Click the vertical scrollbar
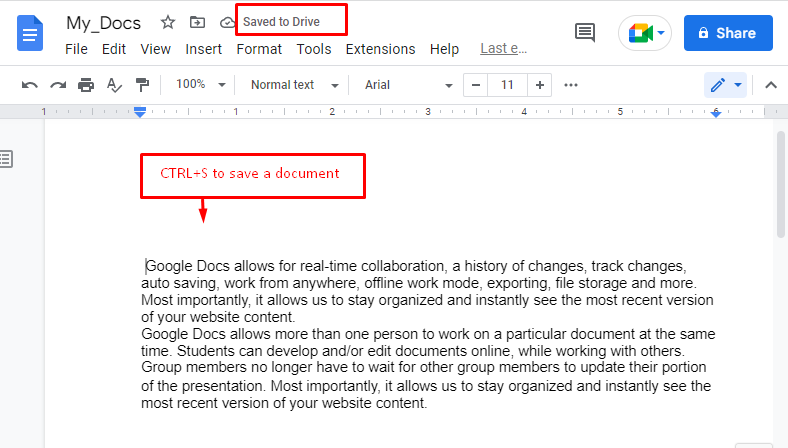Viewport: 788px width, 448px height. 780,184
